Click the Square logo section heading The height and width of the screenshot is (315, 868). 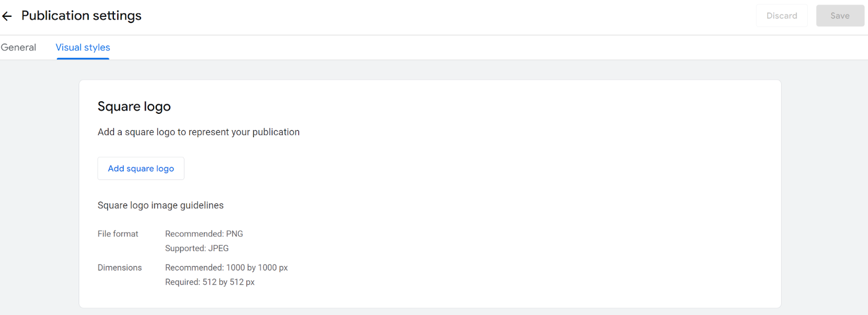click(x=134, y=107)
